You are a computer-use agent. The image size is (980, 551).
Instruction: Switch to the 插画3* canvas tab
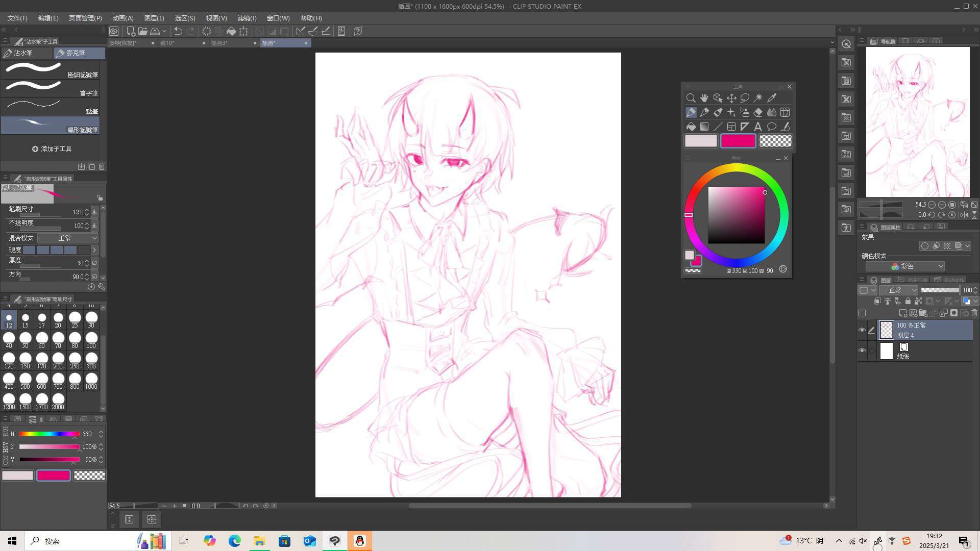(x=219, y=43)
